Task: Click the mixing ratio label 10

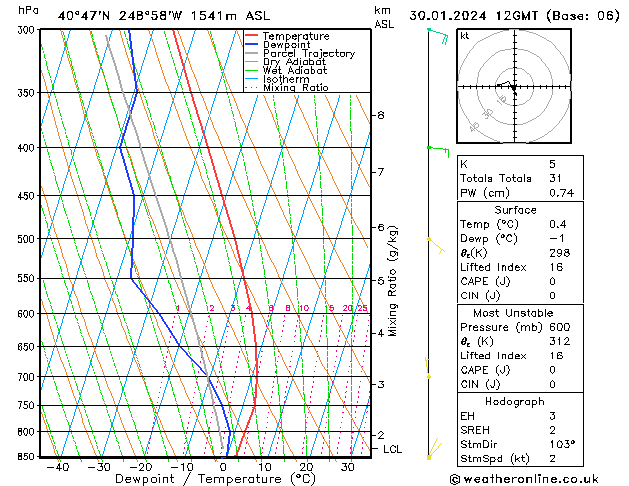Action: 304,308
